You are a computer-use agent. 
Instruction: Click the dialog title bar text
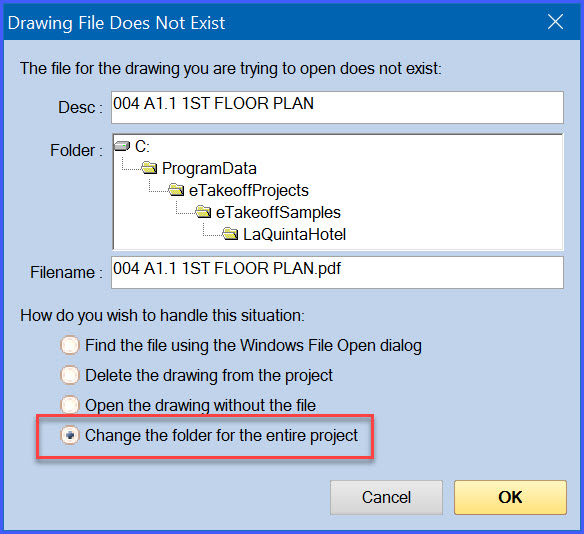(x=117, y=23)
